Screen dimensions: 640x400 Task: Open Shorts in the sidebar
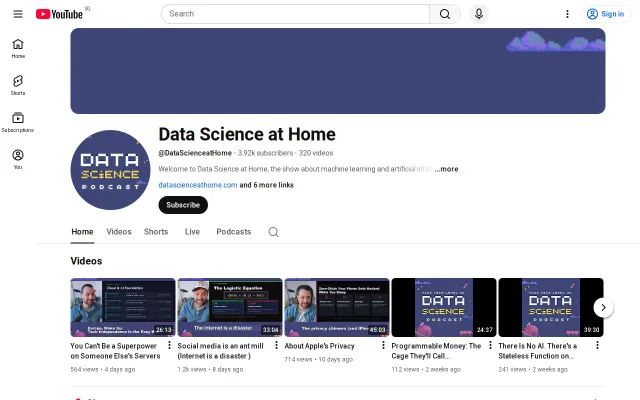pos(18,85)
